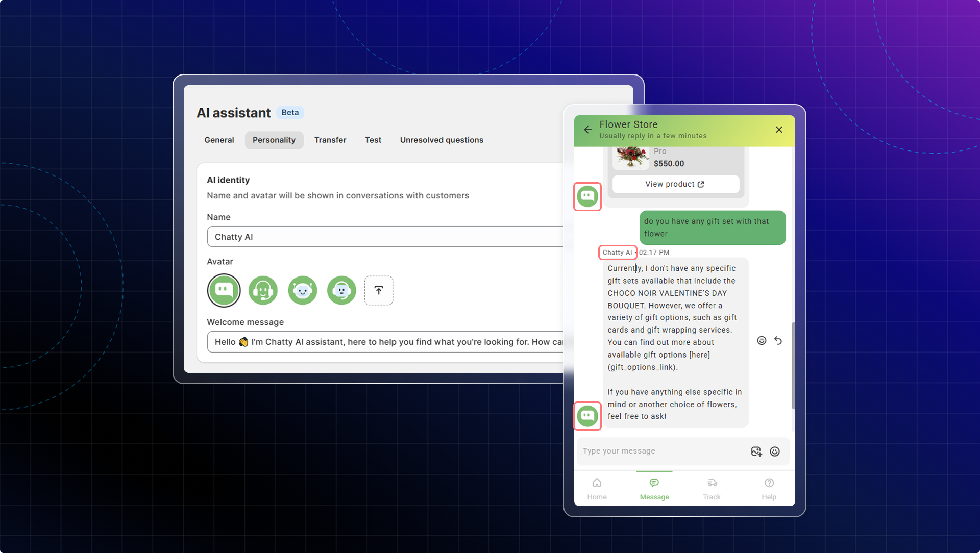Click the Type your message field

click(x=661, y=451)
